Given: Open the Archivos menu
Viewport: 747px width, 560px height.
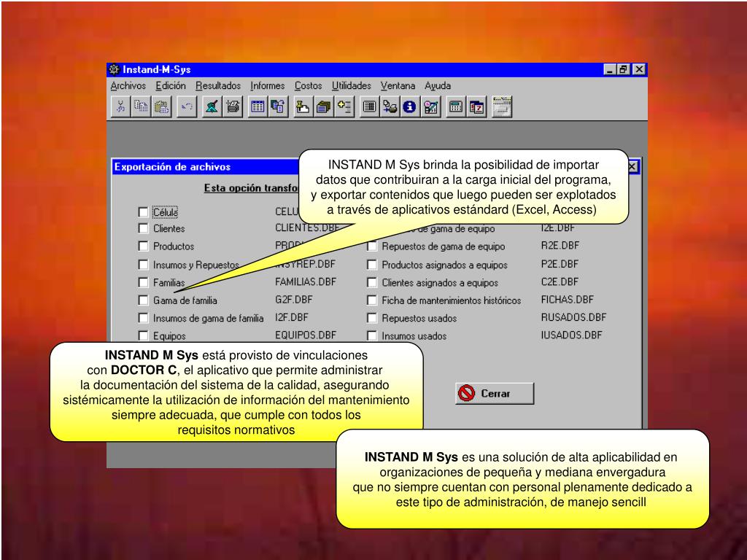Looking at the screenshot, I should (x=128, y=86).
